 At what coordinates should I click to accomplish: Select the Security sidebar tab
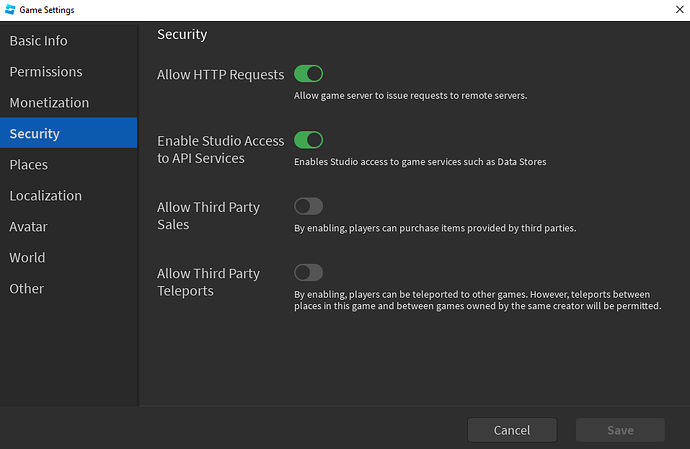click(x=35, y=134)
